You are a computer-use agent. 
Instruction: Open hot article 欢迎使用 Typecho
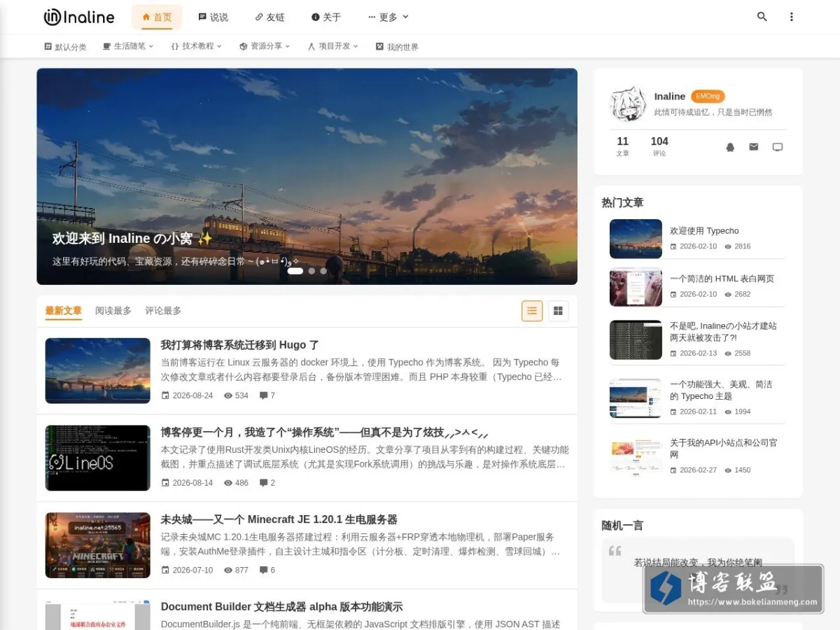point(704,231)
